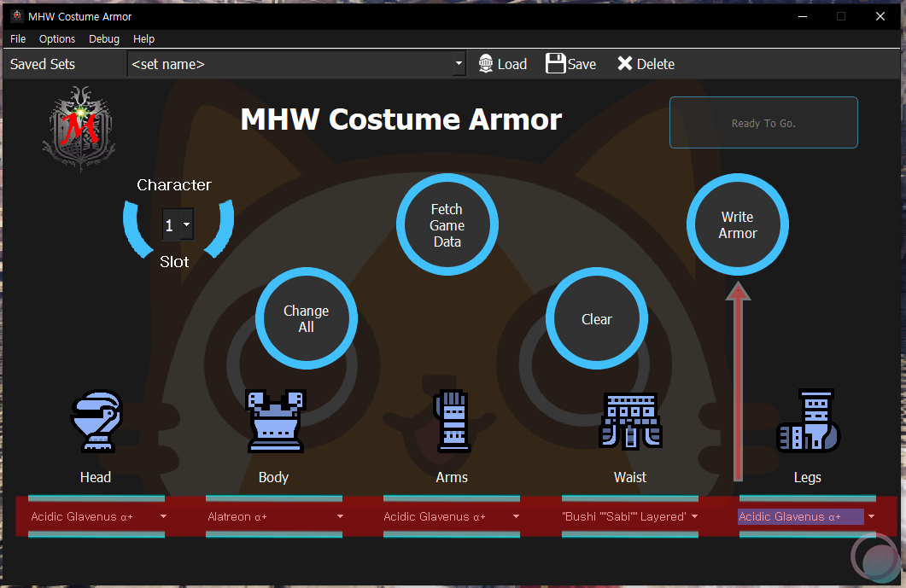Open the Waist dropdown showing Bushi Sabi Layered

click(630, 516)
